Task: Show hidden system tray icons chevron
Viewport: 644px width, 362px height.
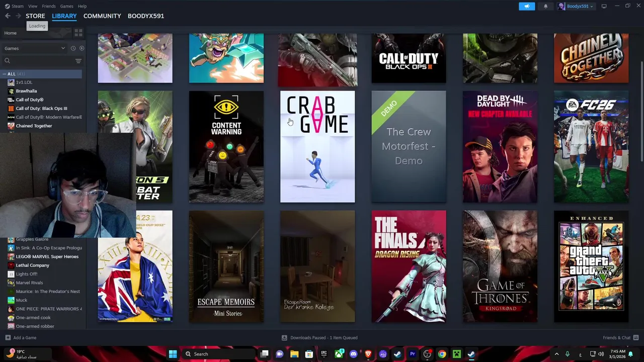Action: pos(556,354)
